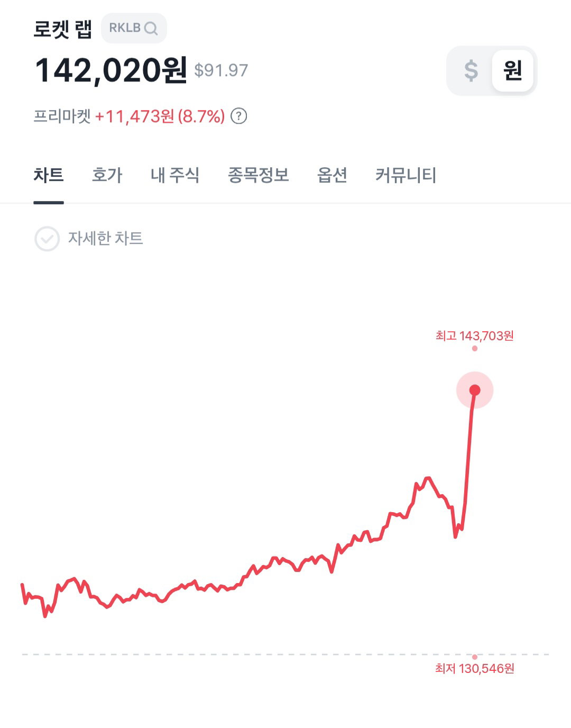
Task: Tap the current price dot on chart
Action: 475,390
